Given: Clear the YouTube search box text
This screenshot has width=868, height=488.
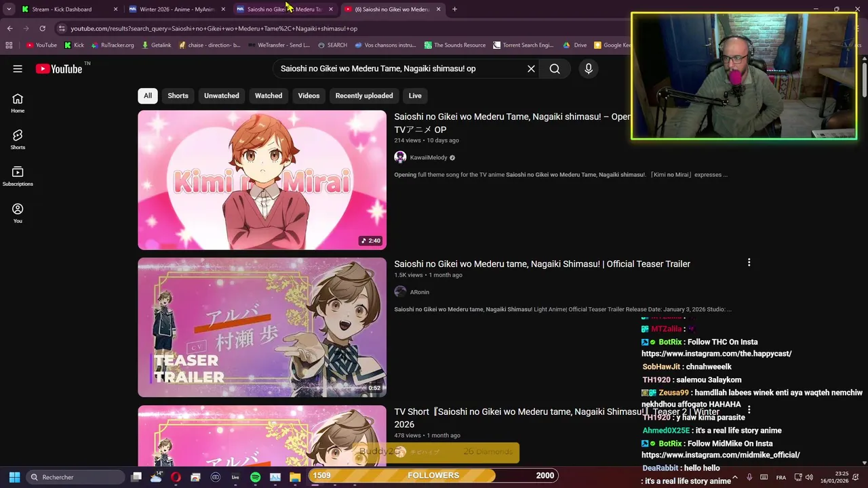Looking at the screenshot, I should pyautogui.click(x=531, y=68).
